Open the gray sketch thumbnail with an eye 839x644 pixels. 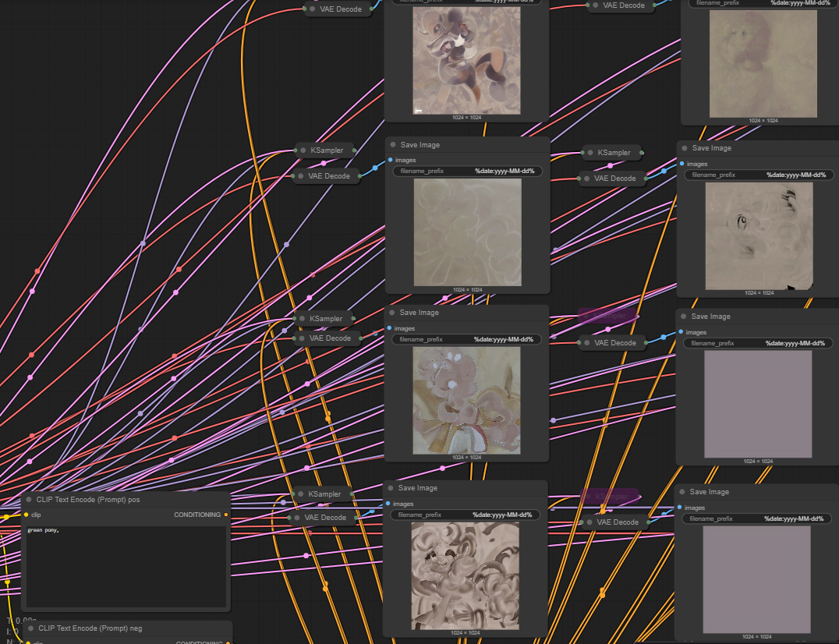[759, 236]
